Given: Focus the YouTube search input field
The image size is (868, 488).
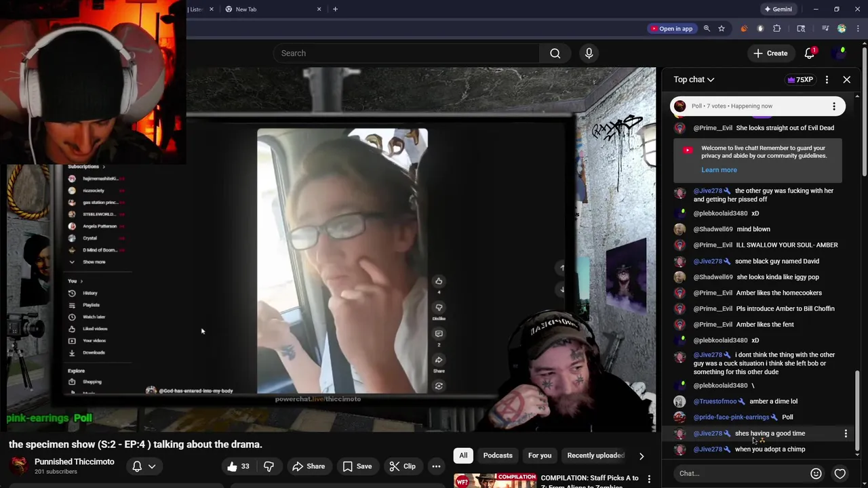Looking at the screenshot, I should click(x=406, y=54).
